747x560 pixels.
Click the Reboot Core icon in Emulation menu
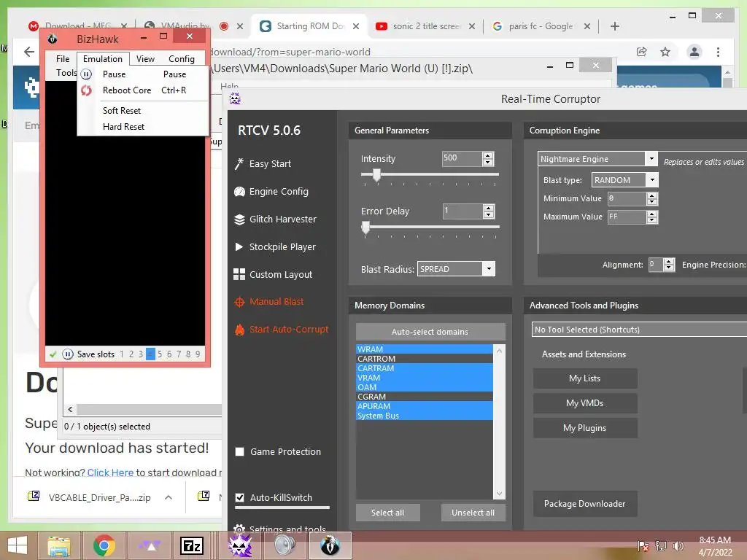click(x=86, y=90)
